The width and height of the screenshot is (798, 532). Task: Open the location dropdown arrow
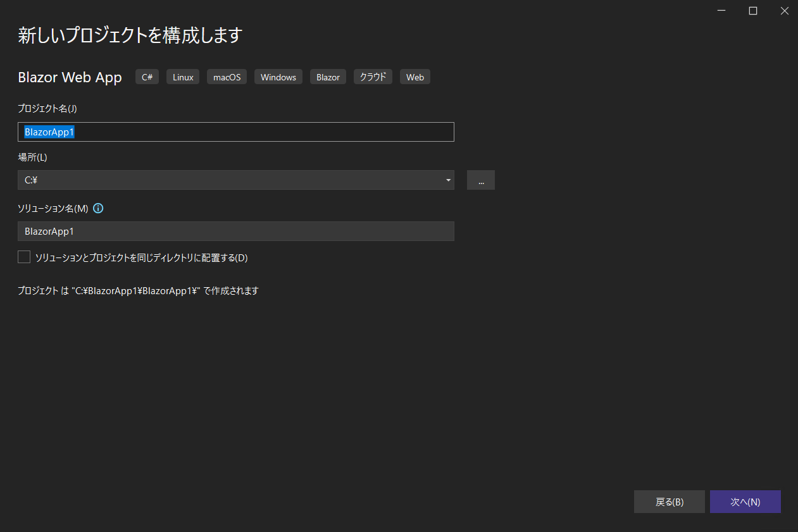click(449, 180)
